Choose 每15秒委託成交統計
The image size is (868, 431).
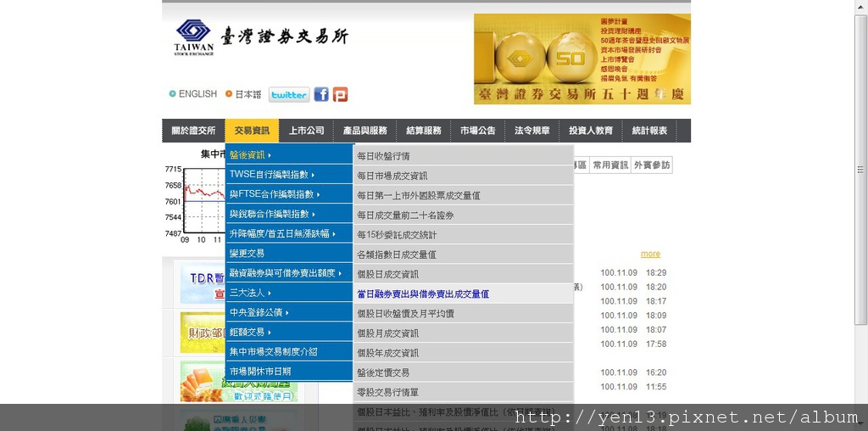coord(464,235)
